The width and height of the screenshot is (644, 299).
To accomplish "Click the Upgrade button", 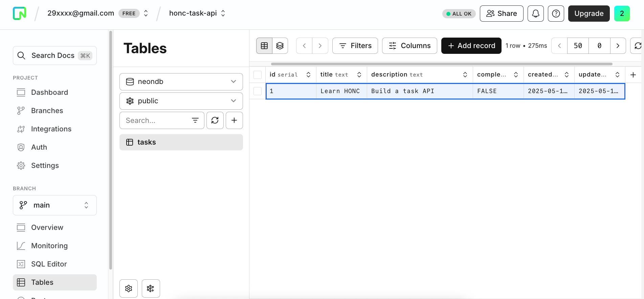I will [589, 14].
